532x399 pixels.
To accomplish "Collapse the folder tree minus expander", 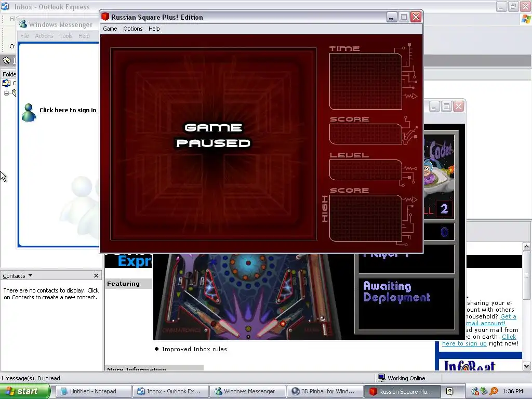I will click(x=6, y=93).
